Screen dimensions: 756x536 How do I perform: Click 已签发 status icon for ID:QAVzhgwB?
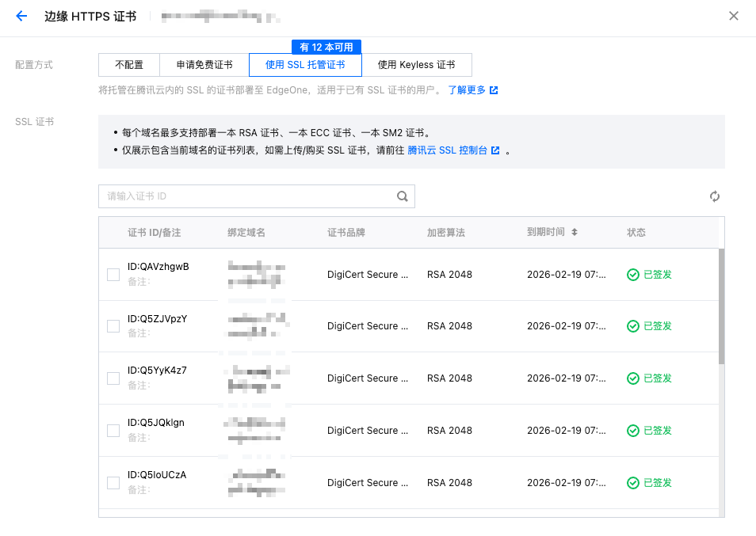click(x=632, y=275)
